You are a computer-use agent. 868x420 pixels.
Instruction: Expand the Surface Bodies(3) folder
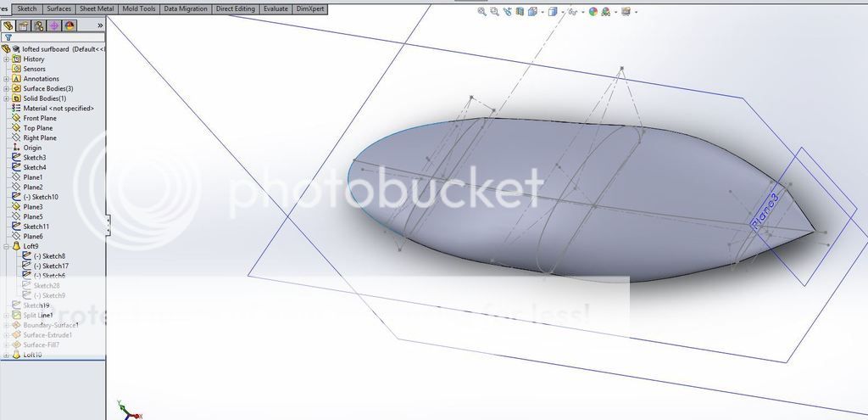(6, 88)
